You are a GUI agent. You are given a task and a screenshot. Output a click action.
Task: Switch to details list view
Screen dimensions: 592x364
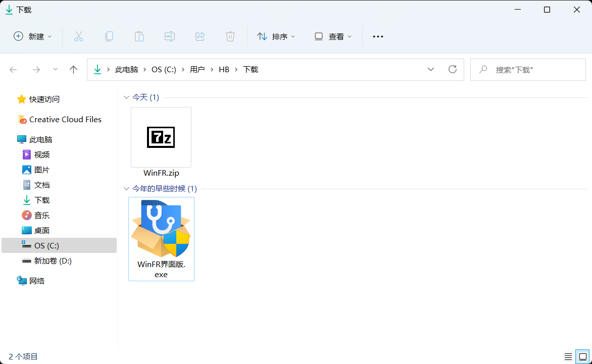[568, 356]
